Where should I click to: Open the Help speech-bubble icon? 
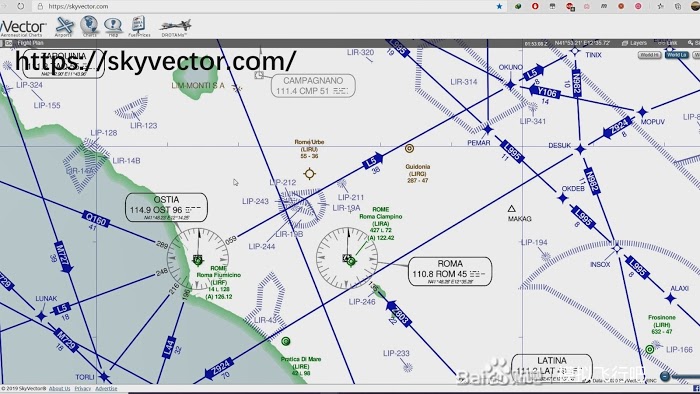tap(113, 26)
